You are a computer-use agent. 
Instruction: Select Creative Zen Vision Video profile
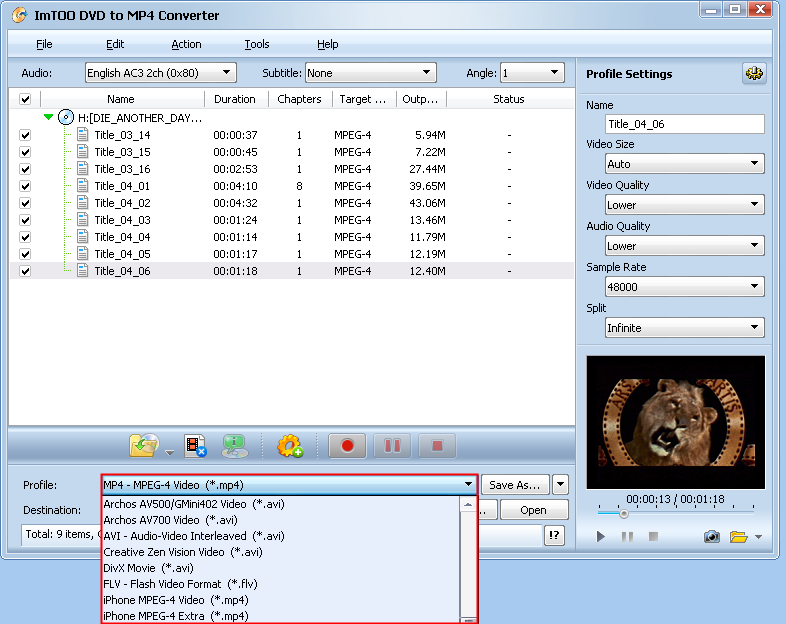pos(281,552)
